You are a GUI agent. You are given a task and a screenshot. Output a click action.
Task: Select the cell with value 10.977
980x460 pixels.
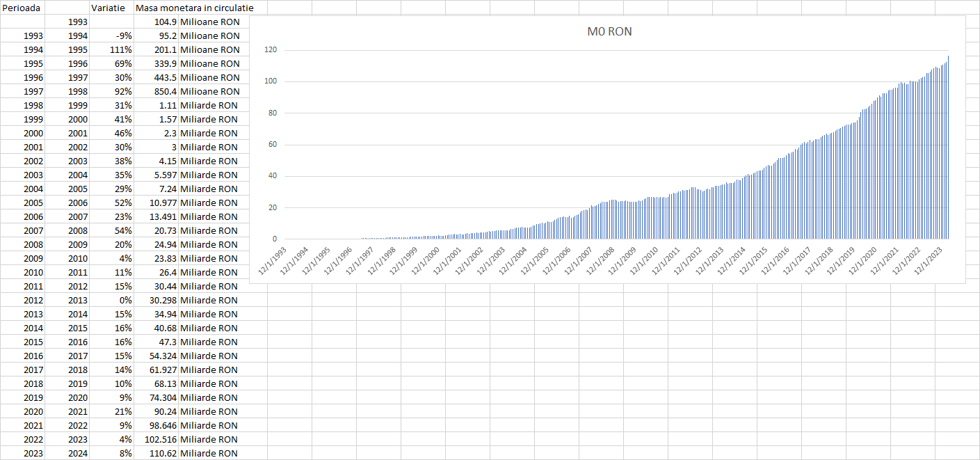pos(156,203)
